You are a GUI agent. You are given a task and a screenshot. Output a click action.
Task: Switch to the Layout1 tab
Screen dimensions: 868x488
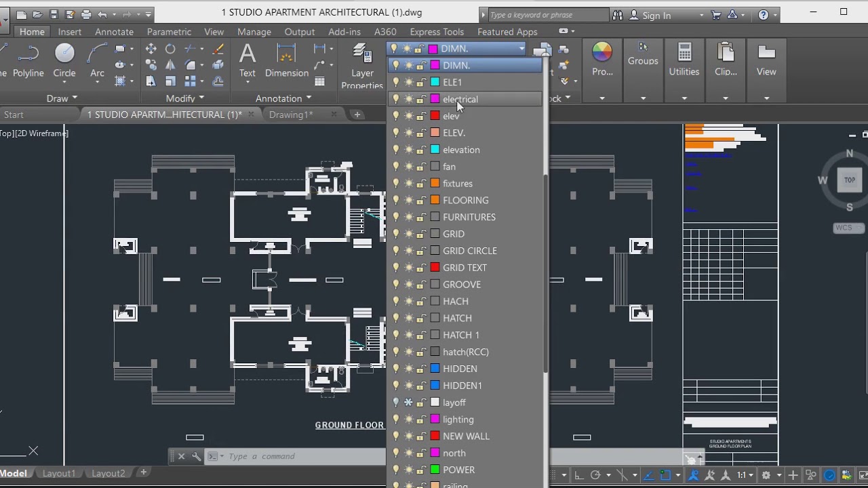tap(59, 473)
